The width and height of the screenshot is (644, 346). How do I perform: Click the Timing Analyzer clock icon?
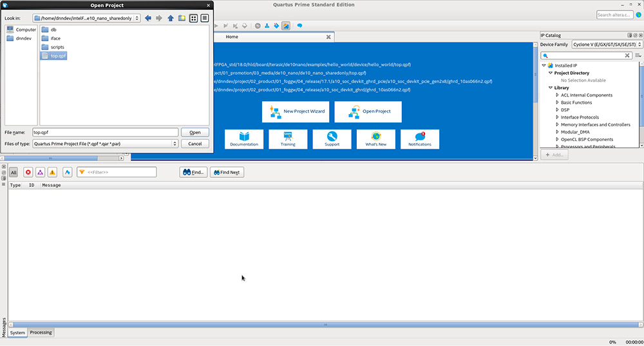(x=258, y=26)
